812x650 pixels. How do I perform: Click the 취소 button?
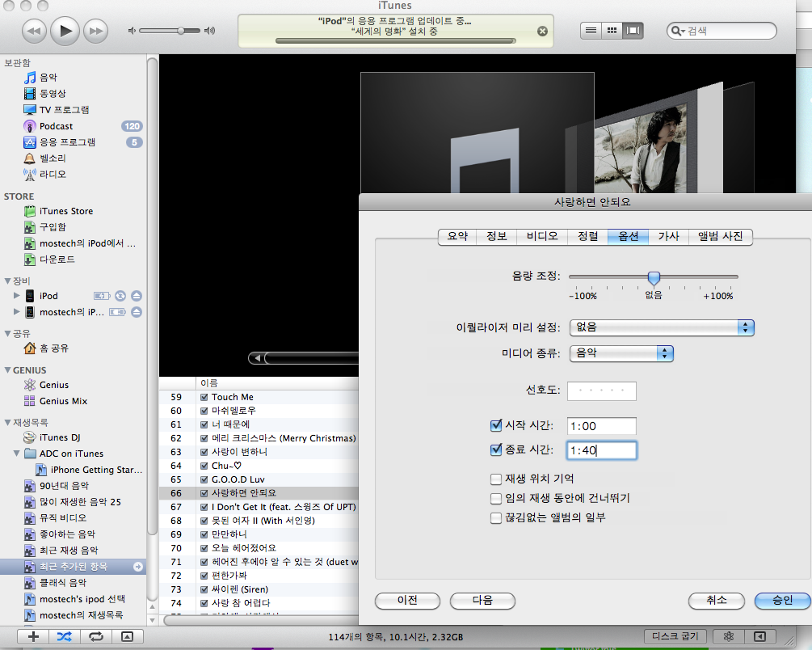[716, 600]
